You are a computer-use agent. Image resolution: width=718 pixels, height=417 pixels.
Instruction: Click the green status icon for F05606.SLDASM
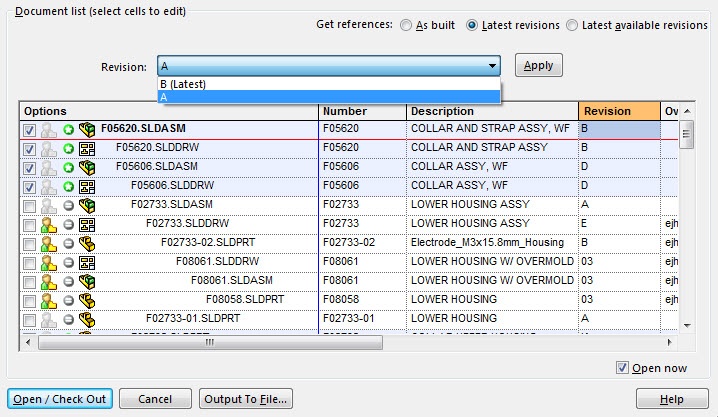point(68,167)
